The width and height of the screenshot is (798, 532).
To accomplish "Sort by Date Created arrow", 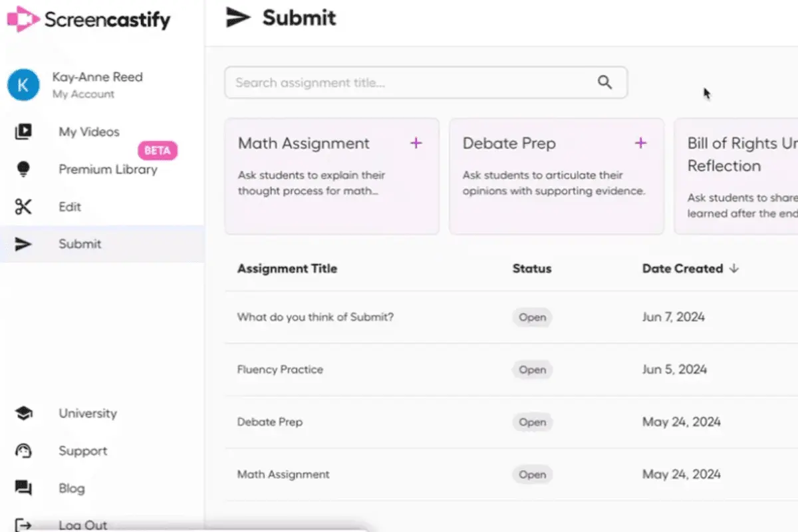I will click(x=734, y=269).
